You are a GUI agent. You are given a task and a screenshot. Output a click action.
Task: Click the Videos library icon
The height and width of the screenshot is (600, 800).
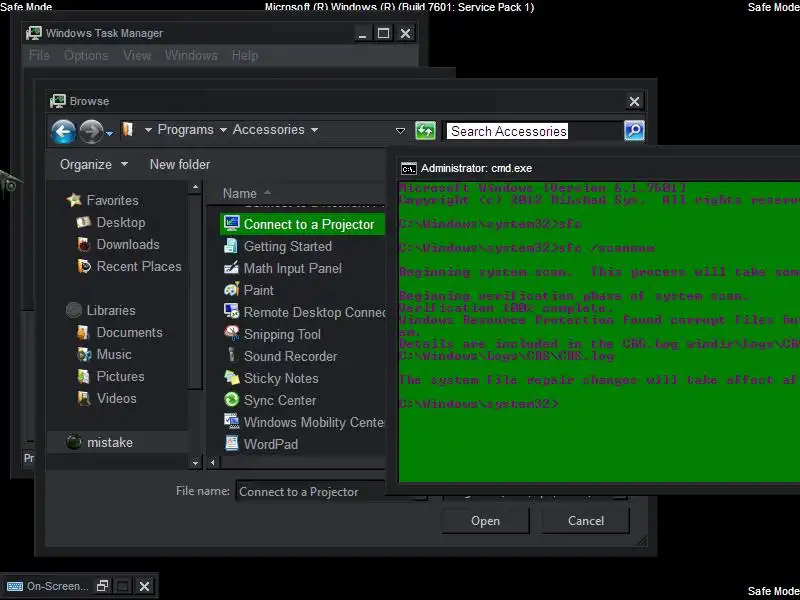tap(83, 398)
